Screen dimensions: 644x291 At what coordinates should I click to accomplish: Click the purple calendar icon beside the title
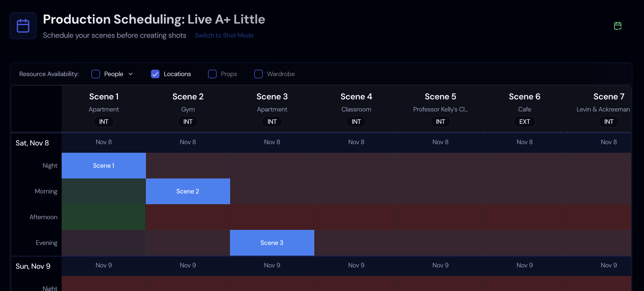click(23, 25)
